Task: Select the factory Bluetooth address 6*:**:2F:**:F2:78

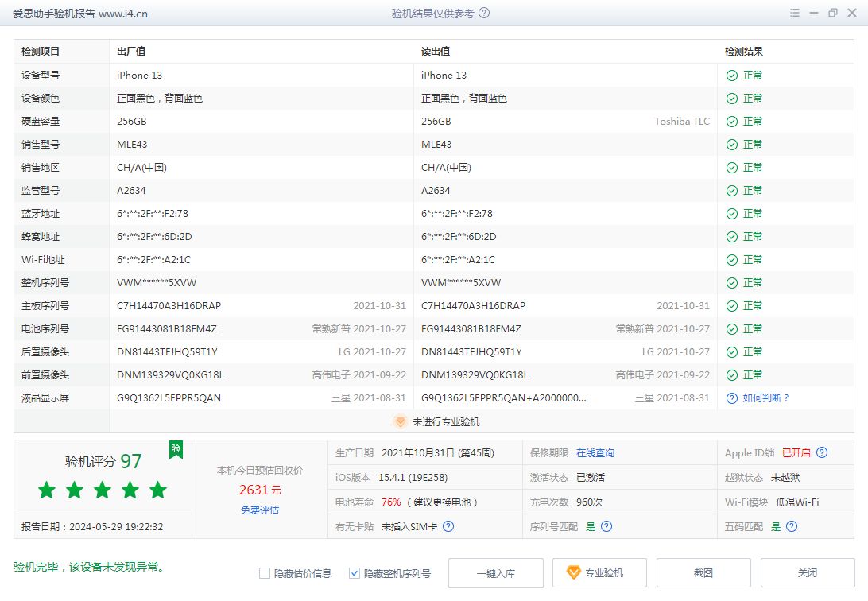Action: 153,214
